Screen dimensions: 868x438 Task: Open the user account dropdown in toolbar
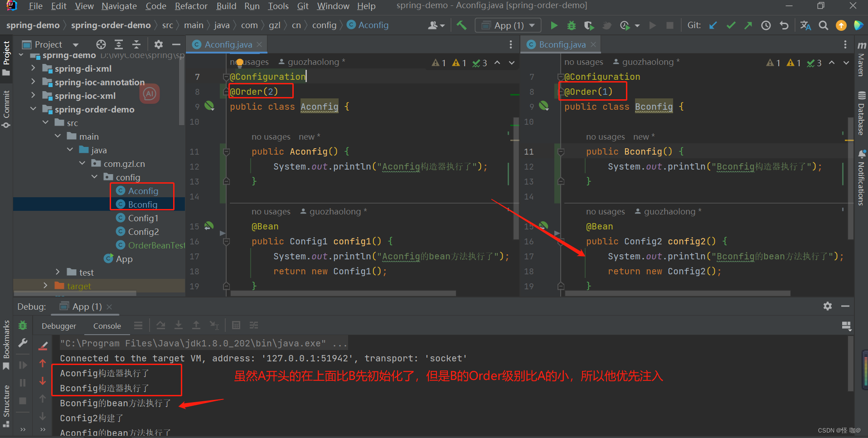[x=436, y=25]
